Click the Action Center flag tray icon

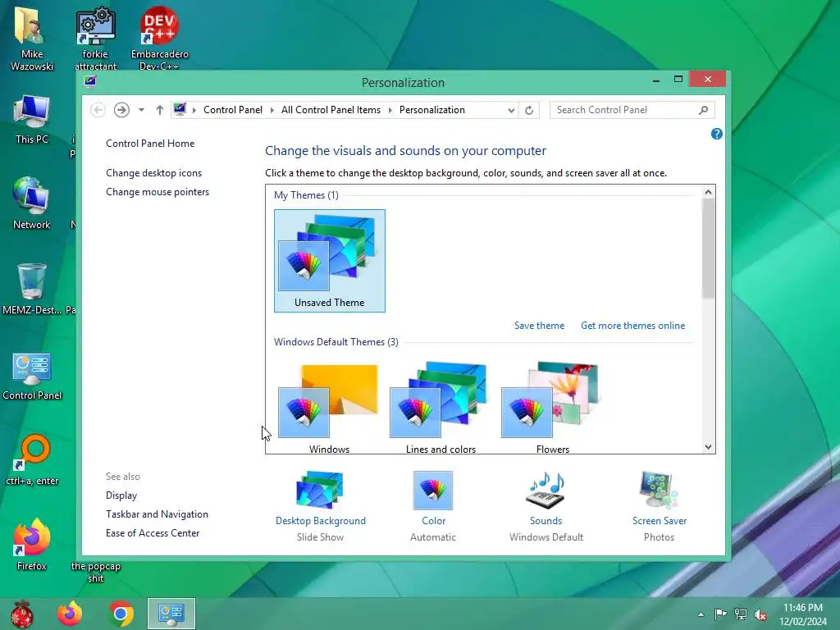click(x=721, y=614)
